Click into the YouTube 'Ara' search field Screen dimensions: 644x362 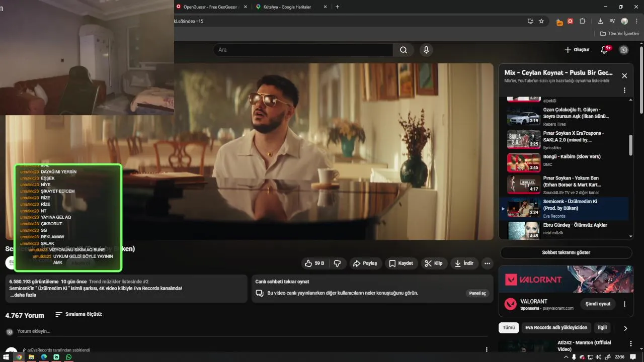point(303,50)
